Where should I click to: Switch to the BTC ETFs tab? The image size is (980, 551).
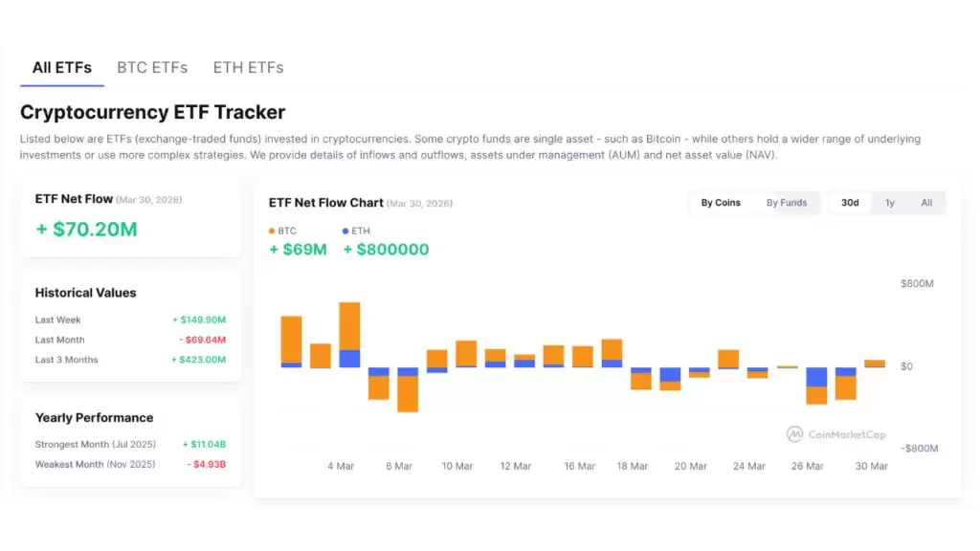[152, 68]
